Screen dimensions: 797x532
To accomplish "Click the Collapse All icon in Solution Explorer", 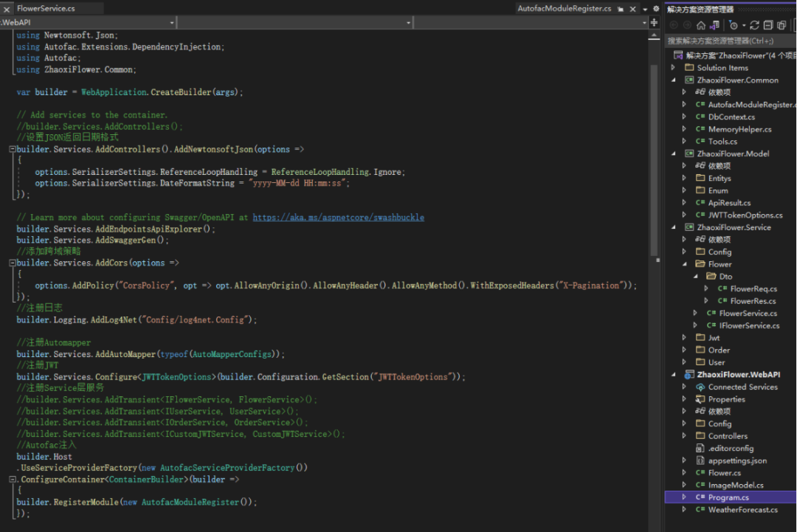I will click(768, 25).
